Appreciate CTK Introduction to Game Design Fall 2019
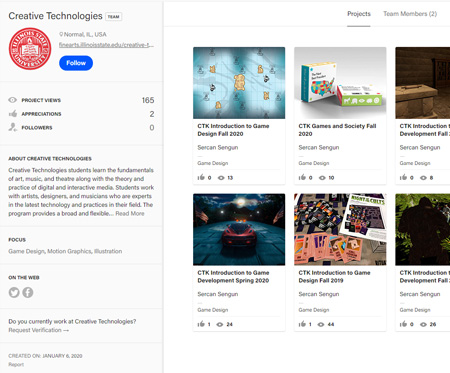 [x=302, y=324]
